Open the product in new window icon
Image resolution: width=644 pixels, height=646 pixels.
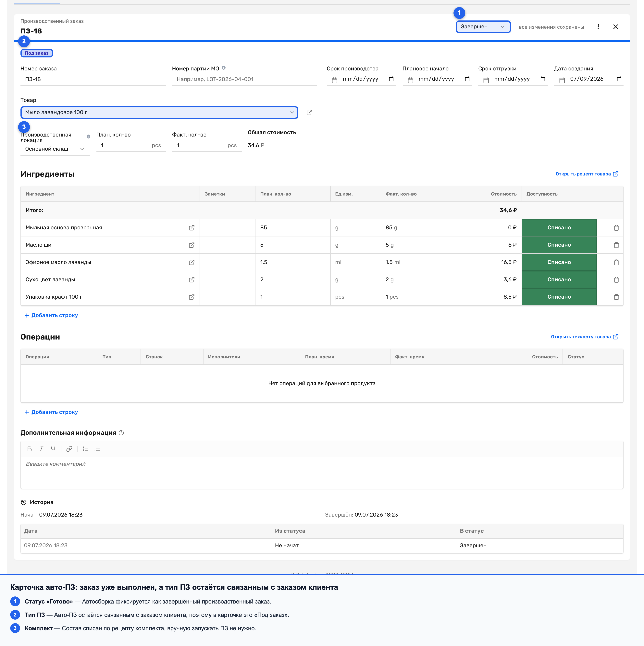(309, 113)
